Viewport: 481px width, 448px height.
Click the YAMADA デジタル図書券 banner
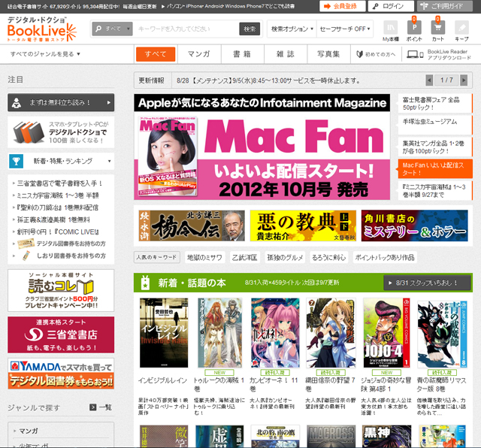[x=61, y=374]
